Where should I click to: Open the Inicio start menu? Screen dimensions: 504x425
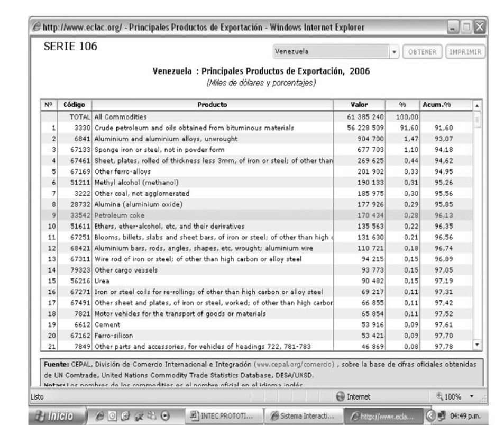tap(58, 416)
